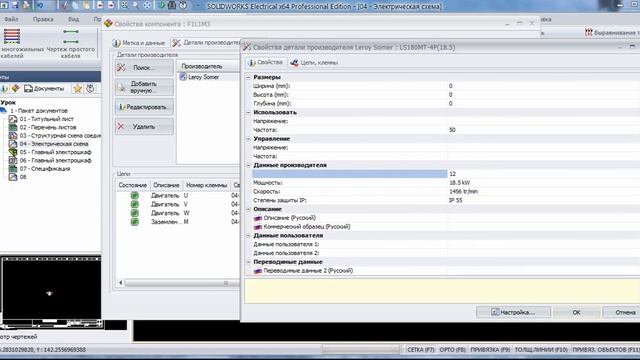640x360 pixels.
Task: Toggle ПРИВЯЗКА (F9) snap in status bar
Action: point(490,350)
